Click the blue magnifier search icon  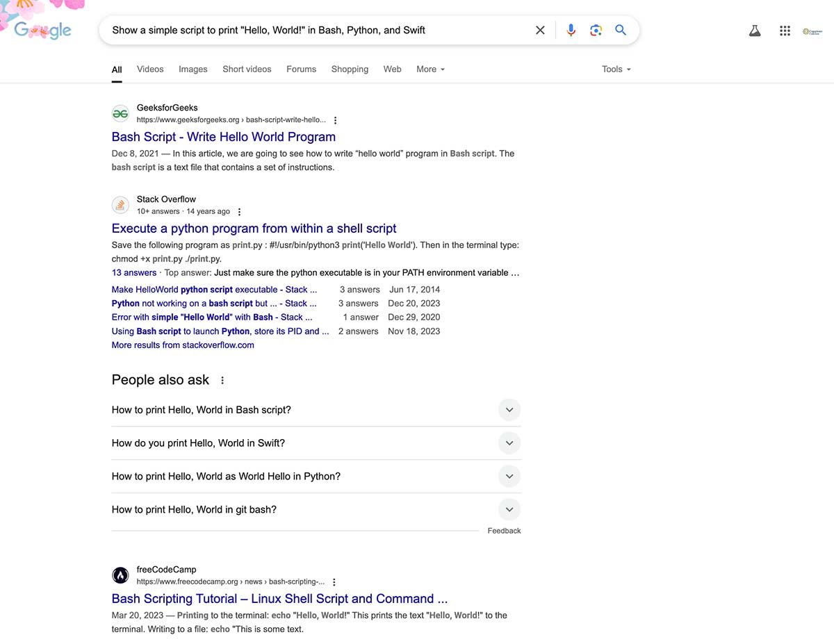621,31
